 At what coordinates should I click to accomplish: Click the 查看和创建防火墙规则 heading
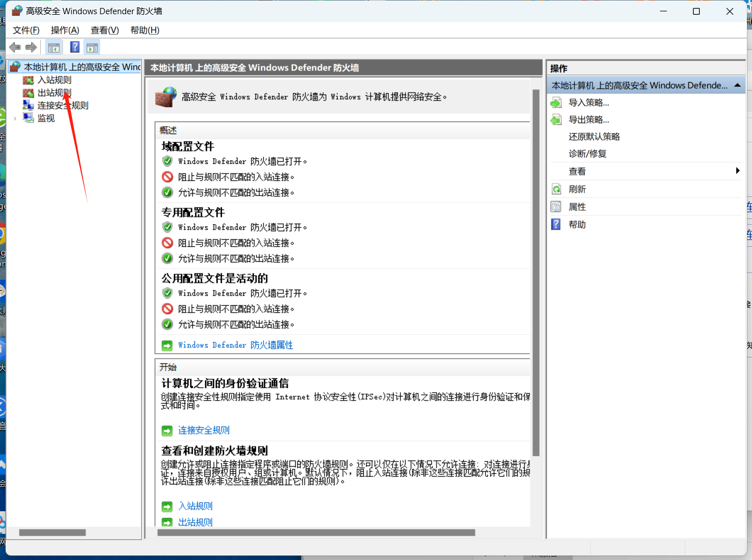click(x=215, y=450)
